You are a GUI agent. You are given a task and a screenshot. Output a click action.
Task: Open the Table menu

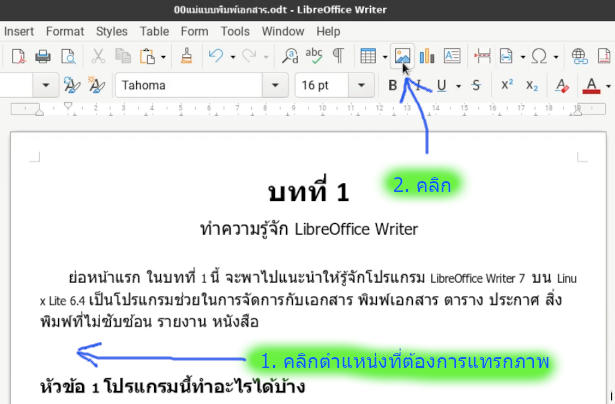coord(155,31)
